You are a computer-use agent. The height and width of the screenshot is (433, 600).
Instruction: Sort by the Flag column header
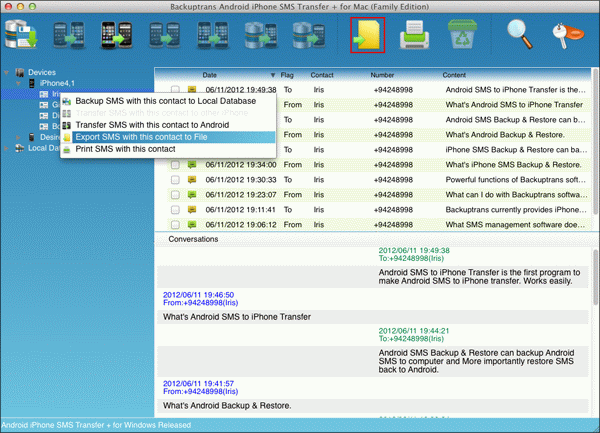[287, 75]
